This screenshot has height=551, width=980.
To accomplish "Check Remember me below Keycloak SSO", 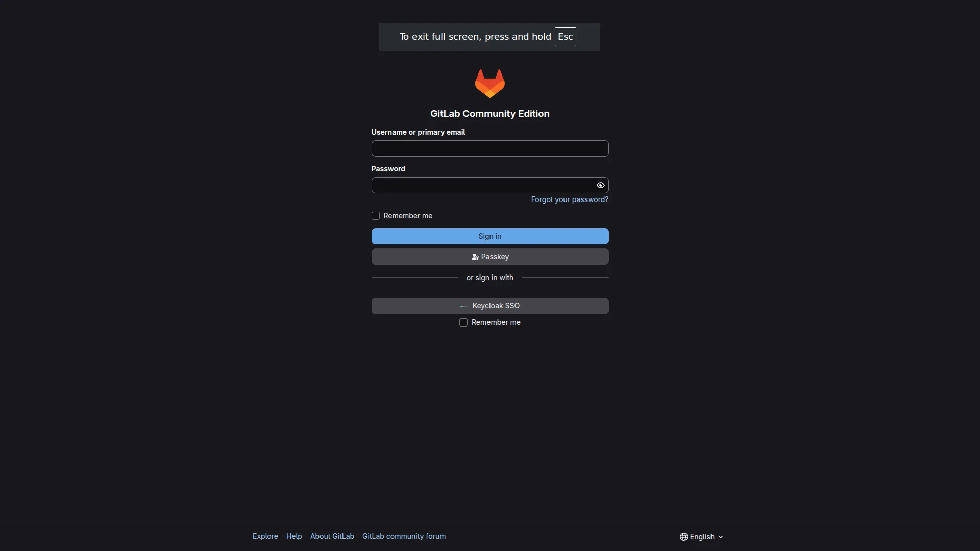I will point(463,322).
